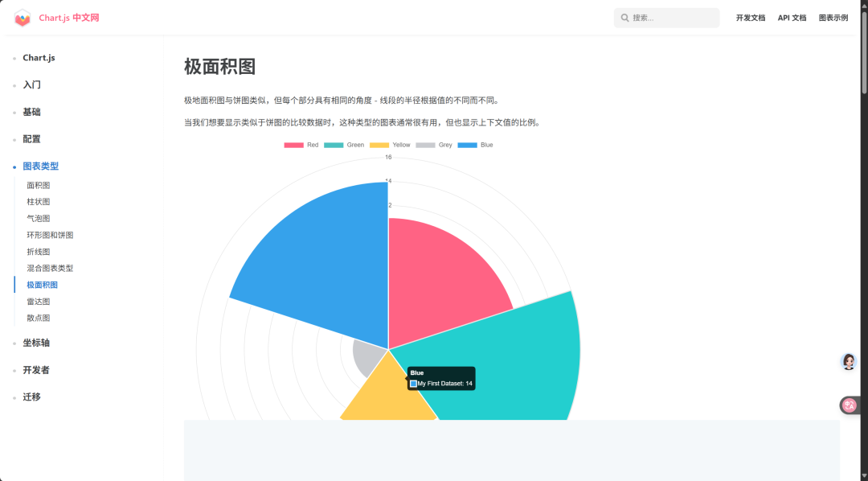The width and height of the screenshot is (868, 481).
Task: Open the 图表示例 nav link
Action: tap(833, 18)
